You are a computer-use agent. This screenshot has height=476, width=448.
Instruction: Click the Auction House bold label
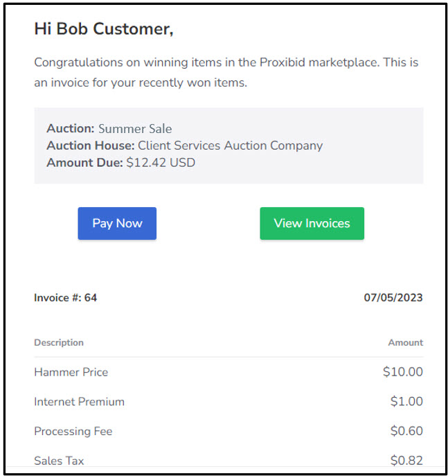click(x=91, y=146)
